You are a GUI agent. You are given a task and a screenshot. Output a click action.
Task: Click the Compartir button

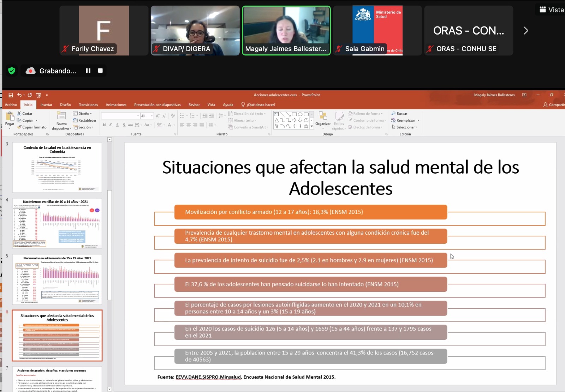tap(554, 105)
